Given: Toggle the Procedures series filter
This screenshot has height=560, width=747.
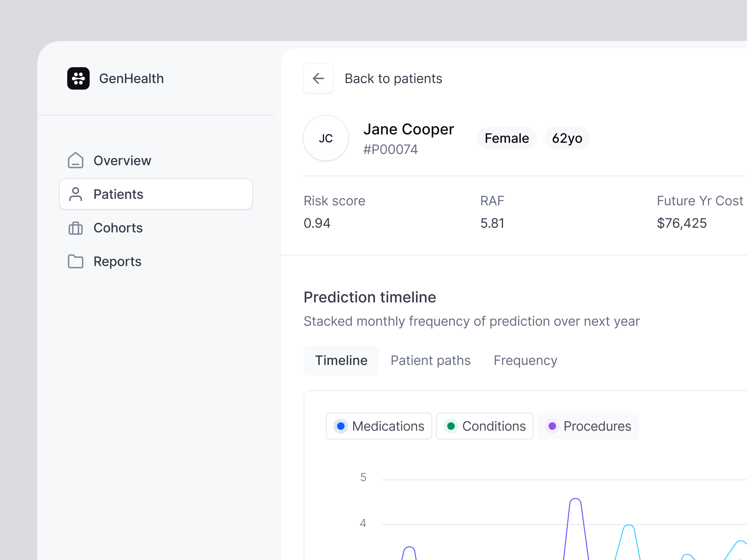Looking at the screenshot, I should [x=588, y=426].
